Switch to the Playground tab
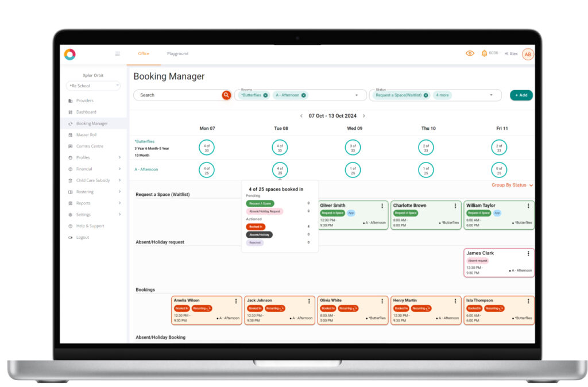 [x=178, y=53]
